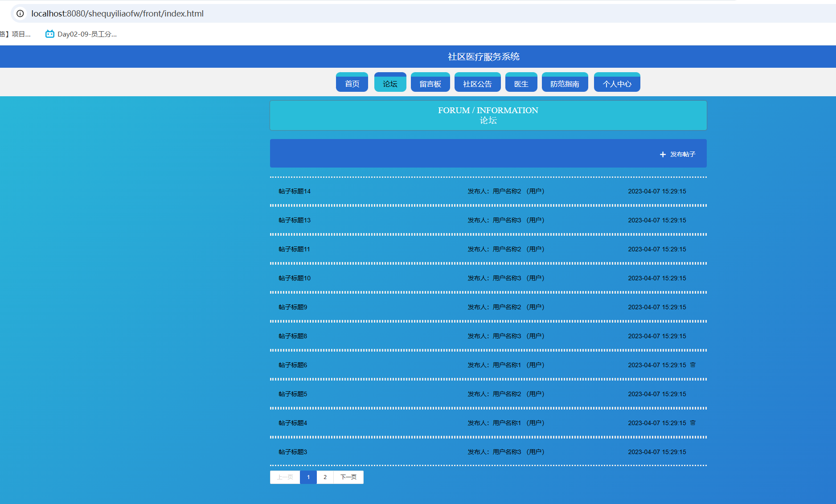
Task: Open post 帖子标题14
Action: (295, 191)
